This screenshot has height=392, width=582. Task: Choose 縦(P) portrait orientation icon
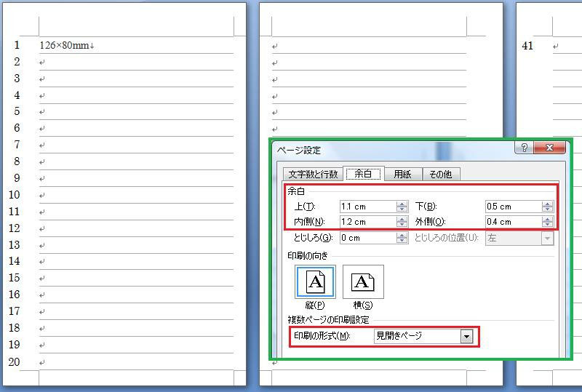click(315, 281)
